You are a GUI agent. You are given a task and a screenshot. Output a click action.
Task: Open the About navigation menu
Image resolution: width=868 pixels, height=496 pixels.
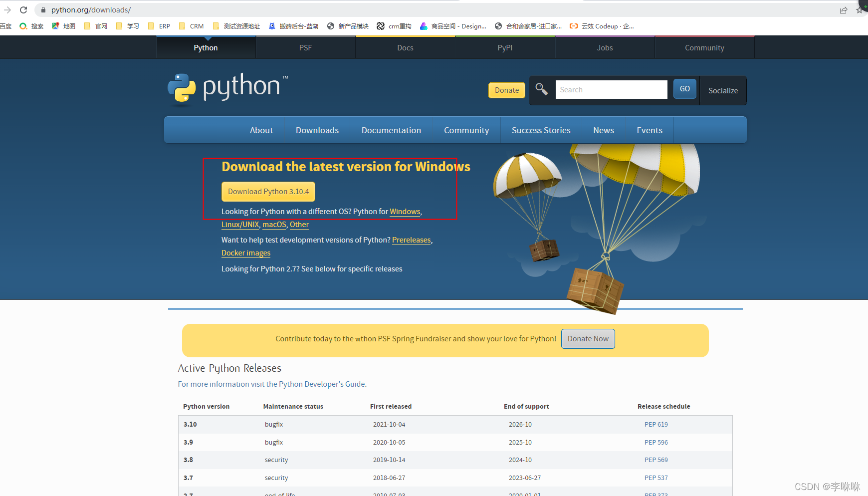tap(261, 130)
